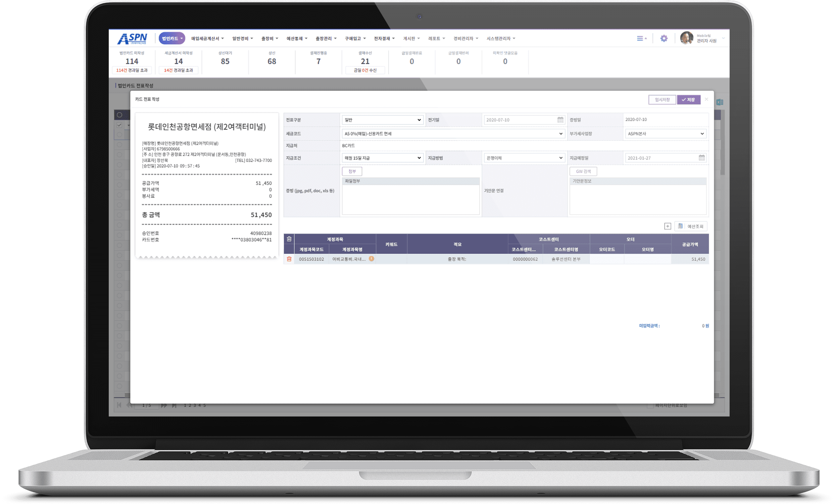Close the 카드 전표 작성 dialog
Viewport: 834px width, 504px height.
click(x=706, y=100)
